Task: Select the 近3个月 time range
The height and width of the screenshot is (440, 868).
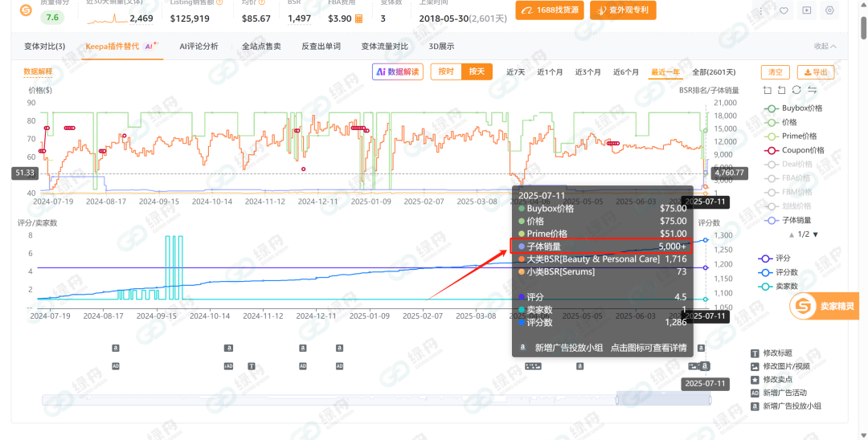Action: tap(588, 72)
